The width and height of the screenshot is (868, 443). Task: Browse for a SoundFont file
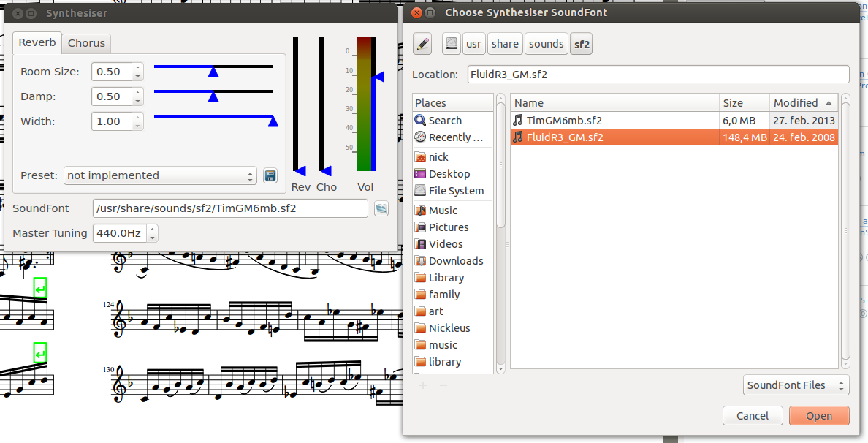point(381,208)
